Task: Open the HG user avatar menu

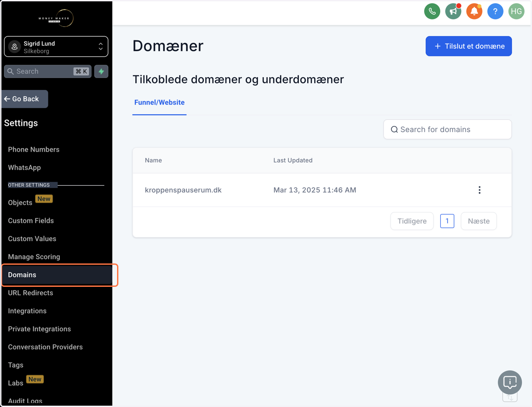Action: (516, 12)
